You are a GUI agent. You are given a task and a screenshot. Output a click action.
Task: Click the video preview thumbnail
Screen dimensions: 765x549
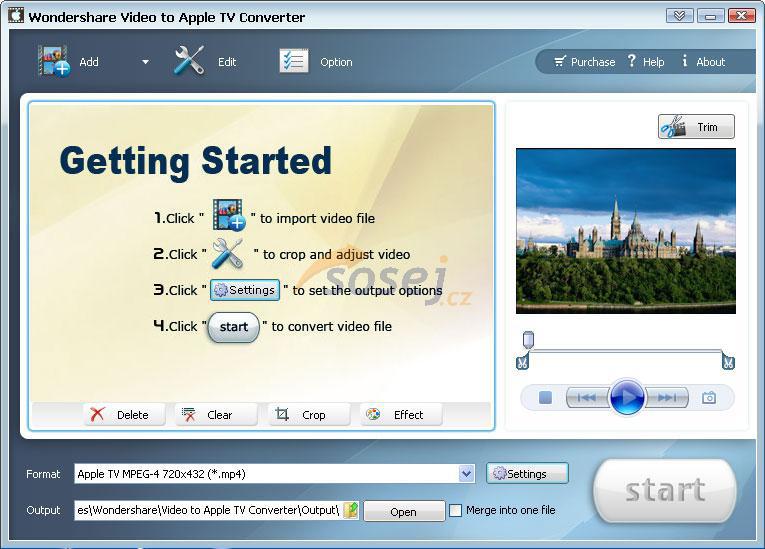626,231
